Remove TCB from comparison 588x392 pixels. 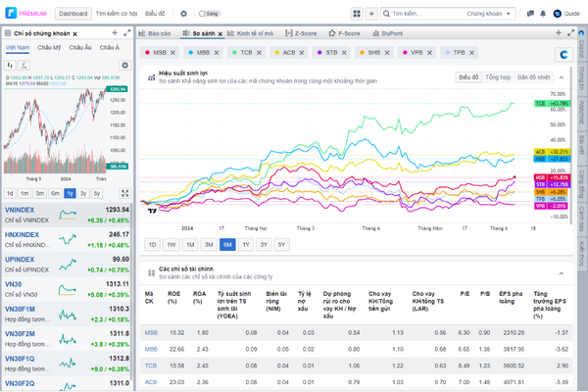point(259,53)
